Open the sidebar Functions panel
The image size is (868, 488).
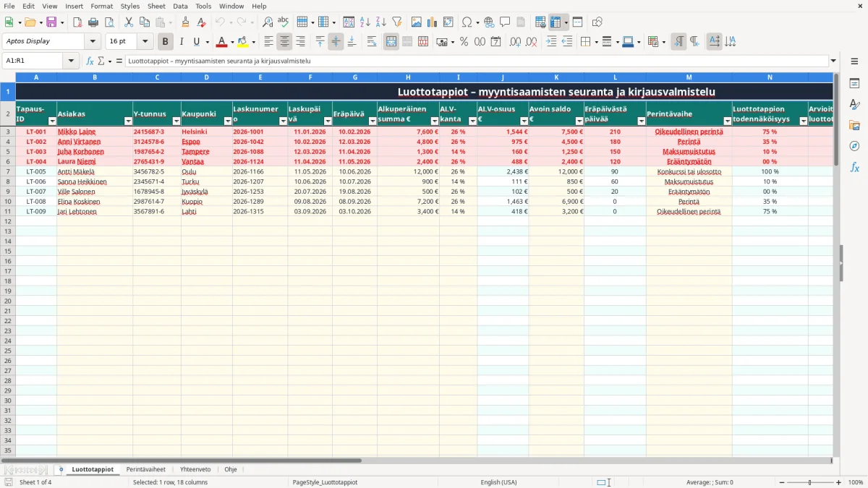[854, 167]
